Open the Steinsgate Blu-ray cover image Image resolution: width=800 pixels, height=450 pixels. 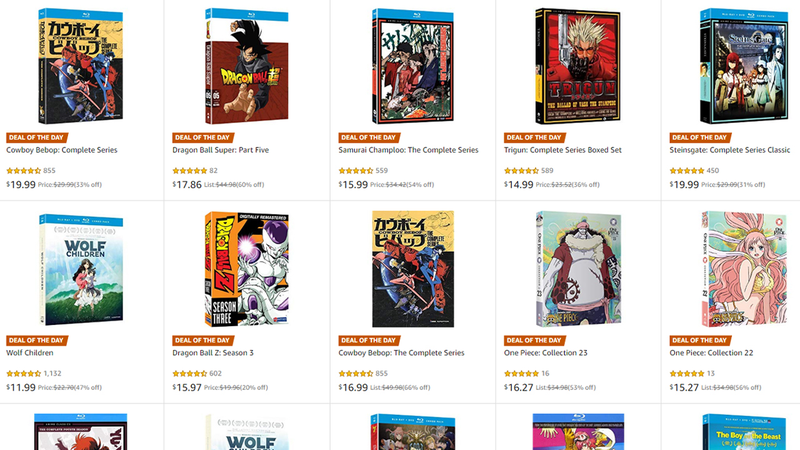pyautogui.click(x=744, y=66)
